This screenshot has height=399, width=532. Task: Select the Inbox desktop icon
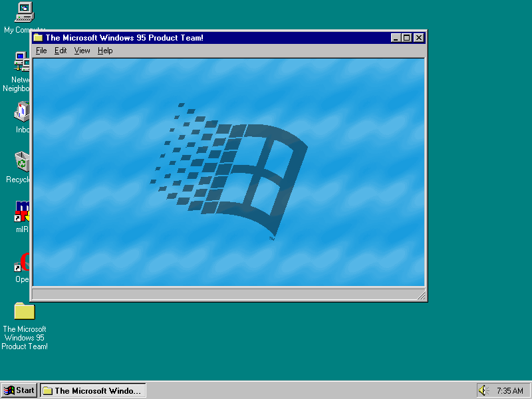pos(22,111)
